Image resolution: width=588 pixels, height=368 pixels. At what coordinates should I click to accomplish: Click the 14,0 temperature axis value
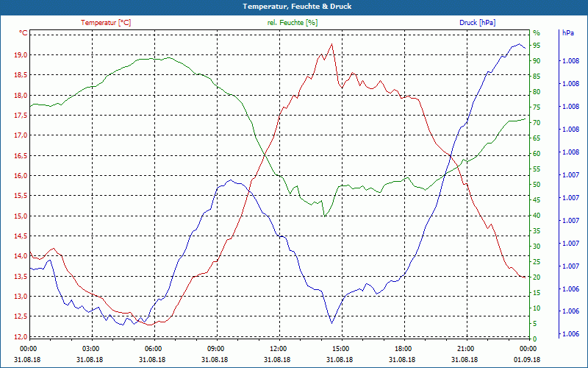(x=21, y=256)
